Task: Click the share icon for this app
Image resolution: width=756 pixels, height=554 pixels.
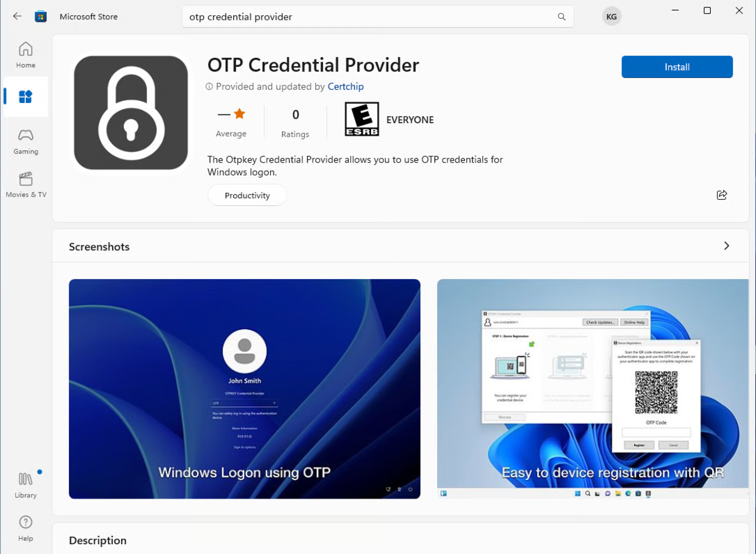Action: 722,195
